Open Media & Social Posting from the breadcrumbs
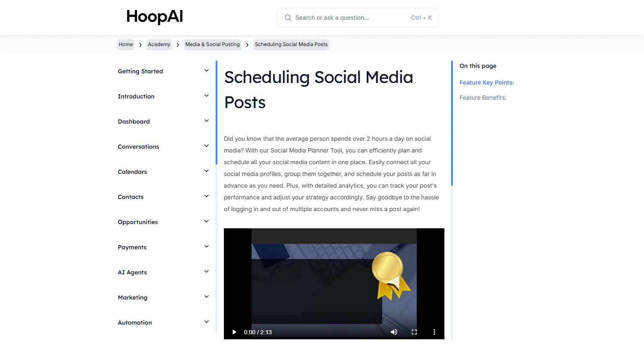Viewport: 644px width, 346px height. (212, 44)
